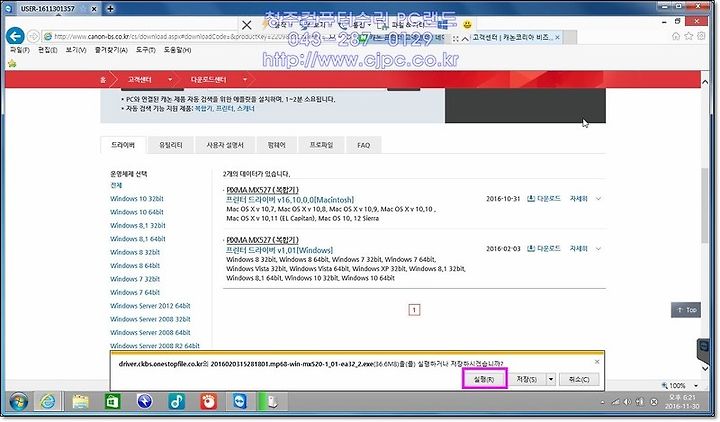
Task: Open the red recorder app on the taskbar
Action: [x=208, y=402]
